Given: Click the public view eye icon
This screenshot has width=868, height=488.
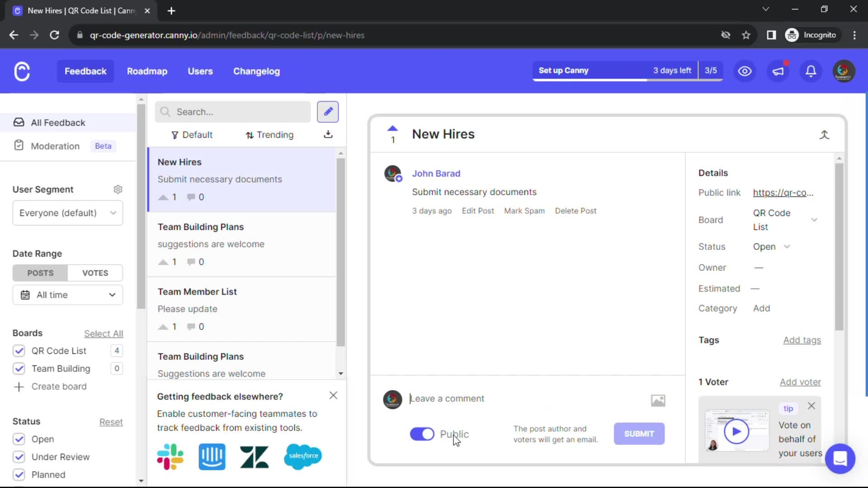Looking at the screenshot, I should click(745, 71).
